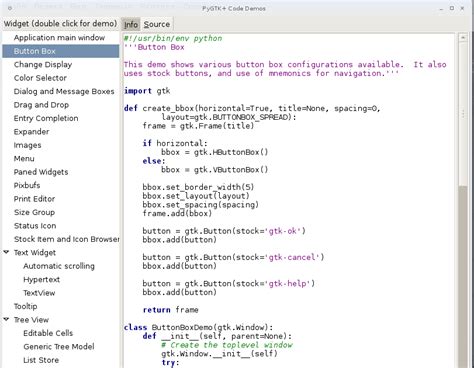Select Dialog and Message Boxes demo
Image resolution: width=474 pixels, height=368 pixels.
tap(61, 91)
